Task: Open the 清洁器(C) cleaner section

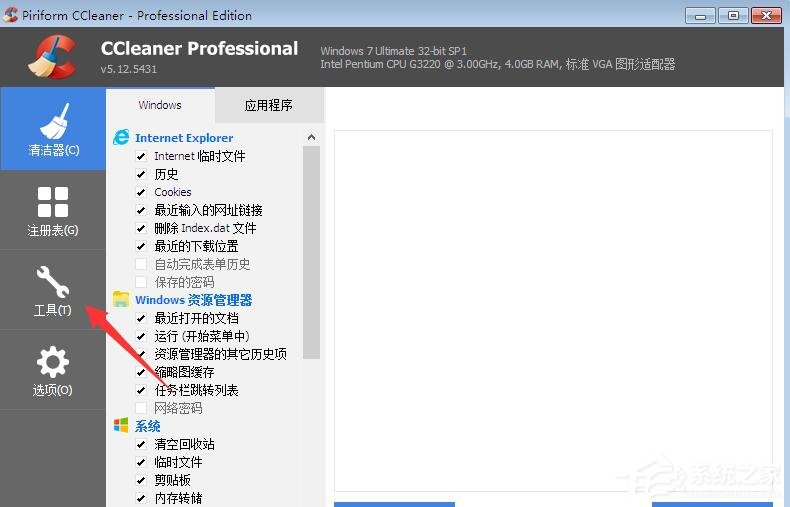Action: pyautogui.click(x=53, y=129)
